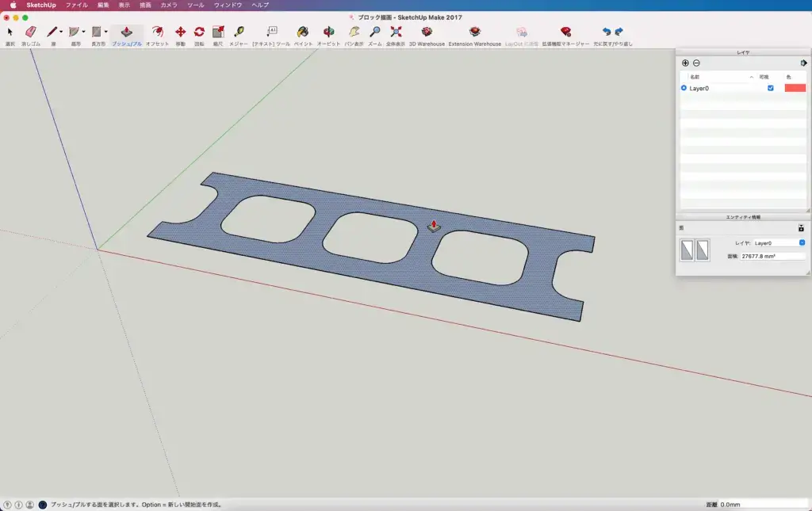Open the ツール menu
Viewport: 812px width, 511px height.
pyautogui.click(x=196, y=6)
